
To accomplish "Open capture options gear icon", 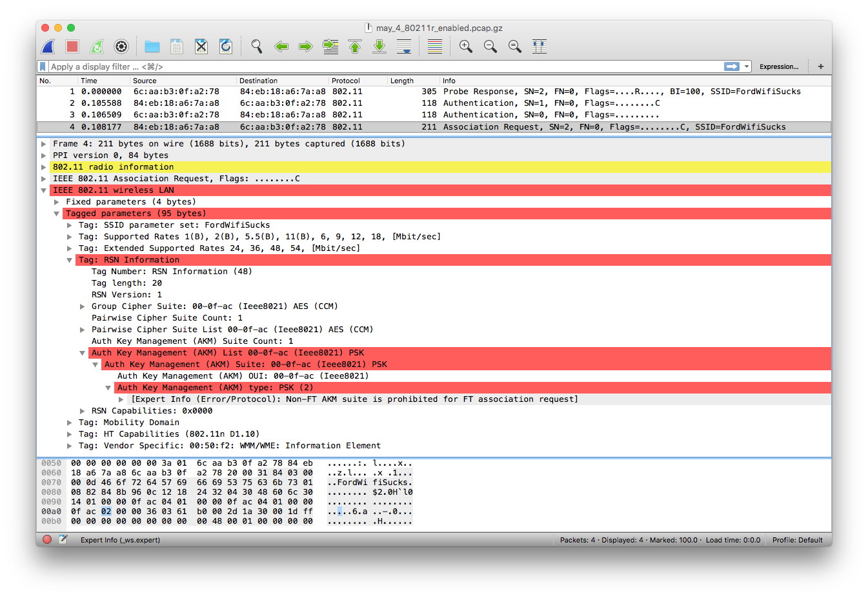I will pyautogui.click(x=121, y=46).
